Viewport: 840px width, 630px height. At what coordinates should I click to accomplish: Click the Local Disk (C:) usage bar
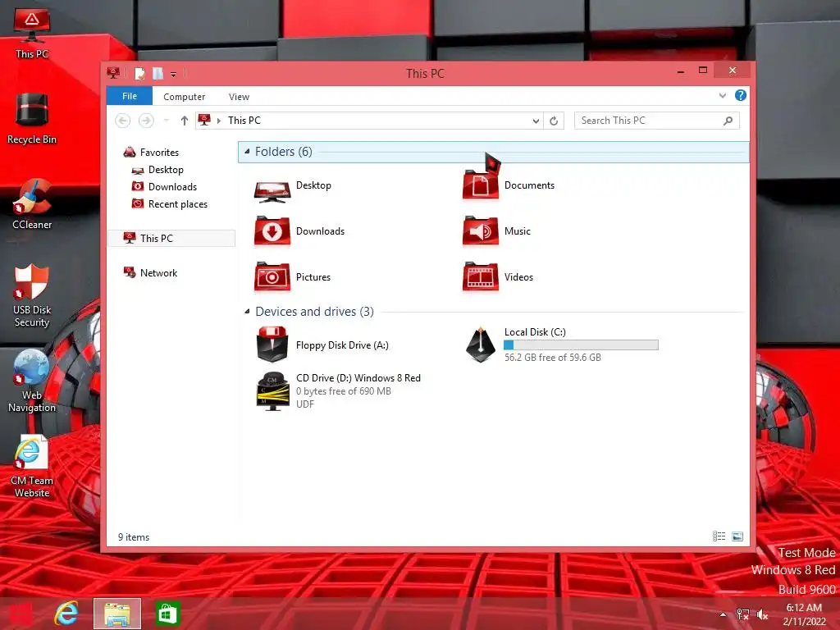(x=582, y=345)
